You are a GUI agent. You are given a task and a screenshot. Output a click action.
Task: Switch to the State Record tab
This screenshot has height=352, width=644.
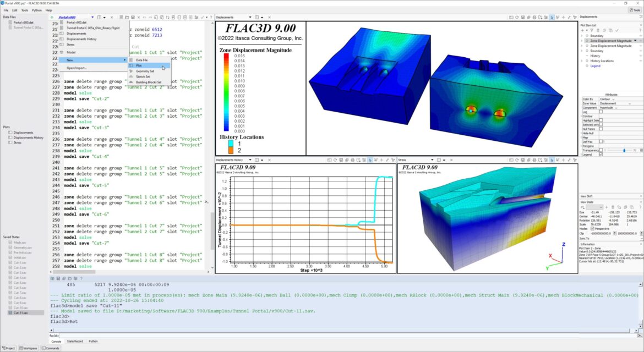(x=75, y=342)
